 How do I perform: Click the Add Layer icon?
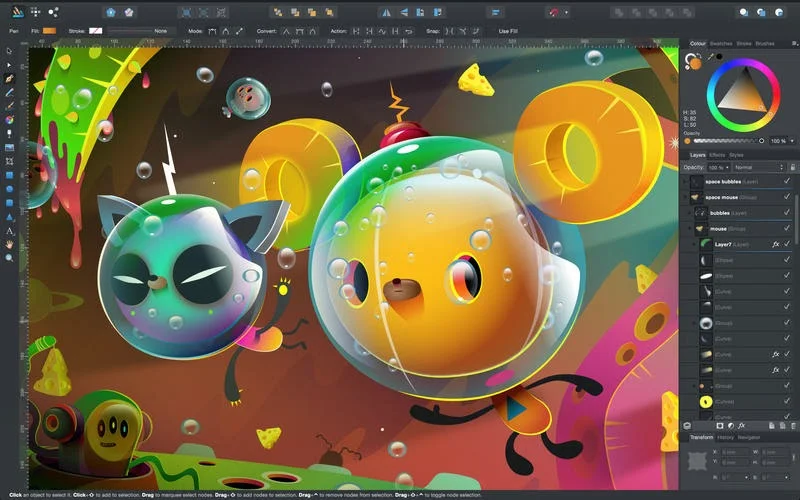(x=772, y=426)
